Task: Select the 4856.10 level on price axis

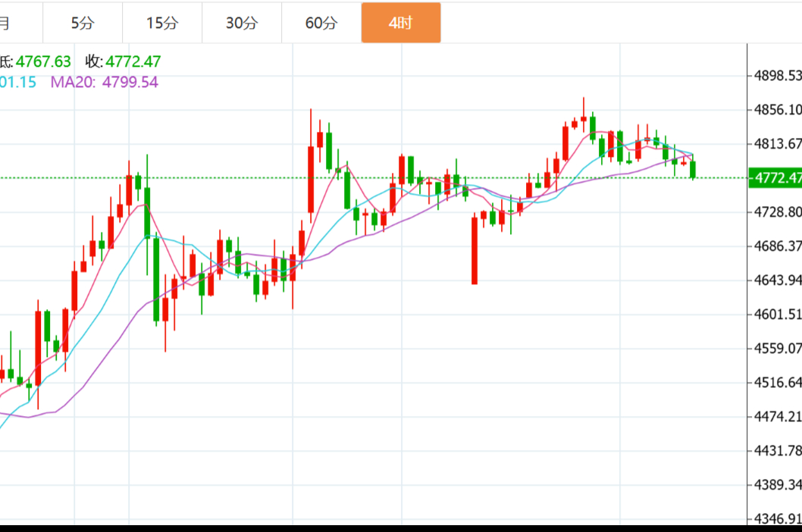Action: tap(778, 110)
